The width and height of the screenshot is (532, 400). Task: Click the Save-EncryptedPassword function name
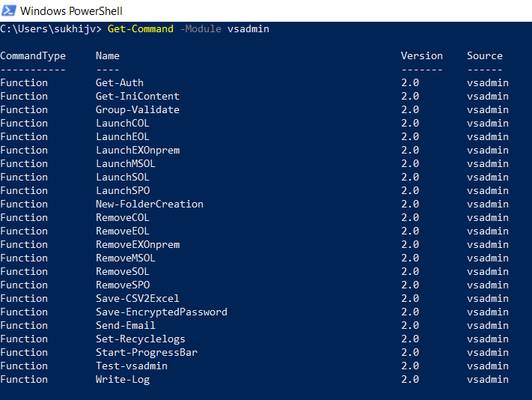tap(162, 312)
